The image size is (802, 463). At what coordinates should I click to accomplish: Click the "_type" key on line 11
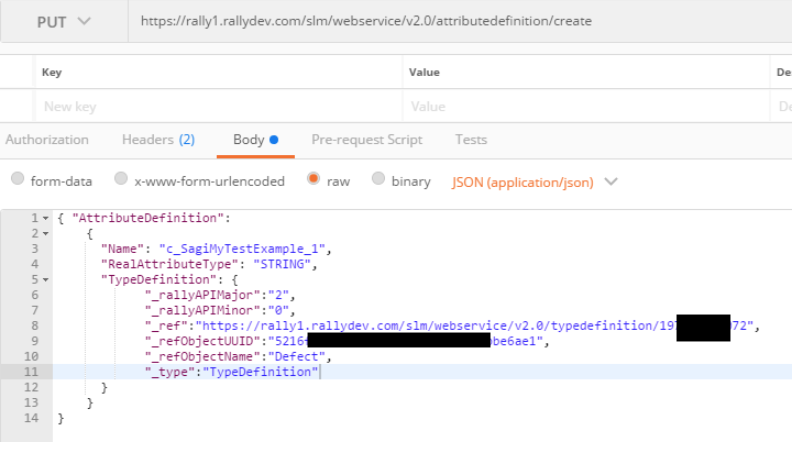pyautogui.click(x=170, y=371)
